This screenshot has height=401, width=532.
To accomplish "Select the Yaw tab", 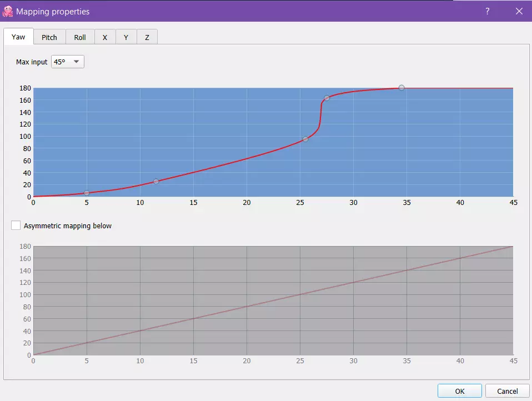I will (x=19, y=37).
